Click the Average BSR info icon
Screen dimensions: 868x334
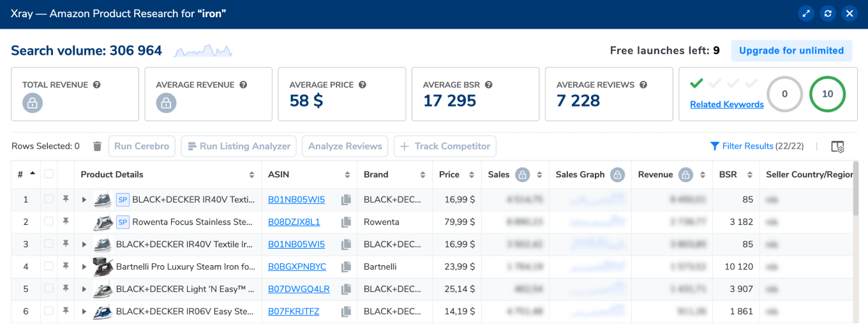[488, 85]
